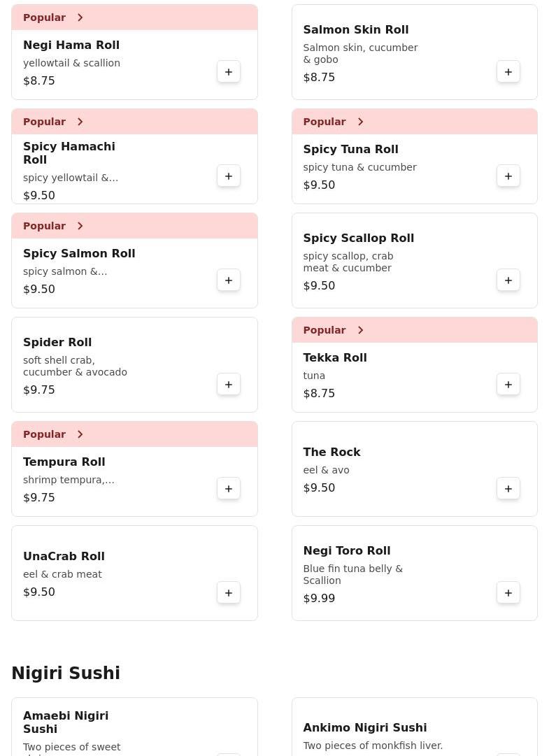The width and height of the screenshot is (549, 756).
Task: Add Salmon Skin Roll to order
Action: click(x=508, y=72)
